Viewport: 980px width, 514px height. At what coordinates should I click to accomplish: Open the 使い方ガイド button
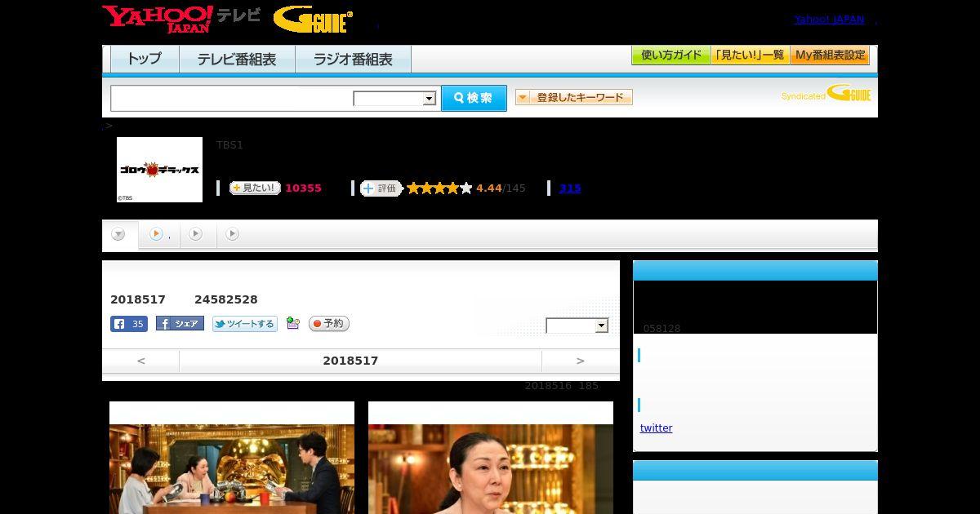tap(671, 55)
